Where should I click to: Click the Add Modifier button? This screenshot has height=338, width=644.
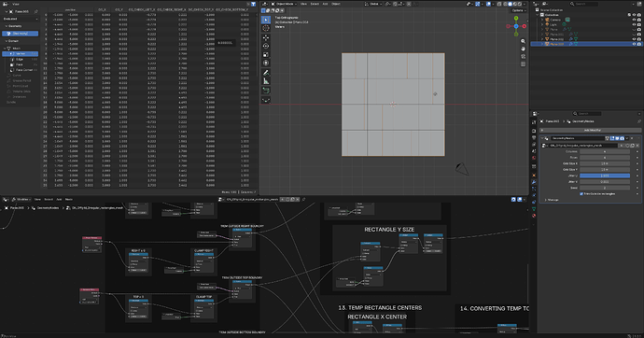pyautogui.click(x=591, y=130)
